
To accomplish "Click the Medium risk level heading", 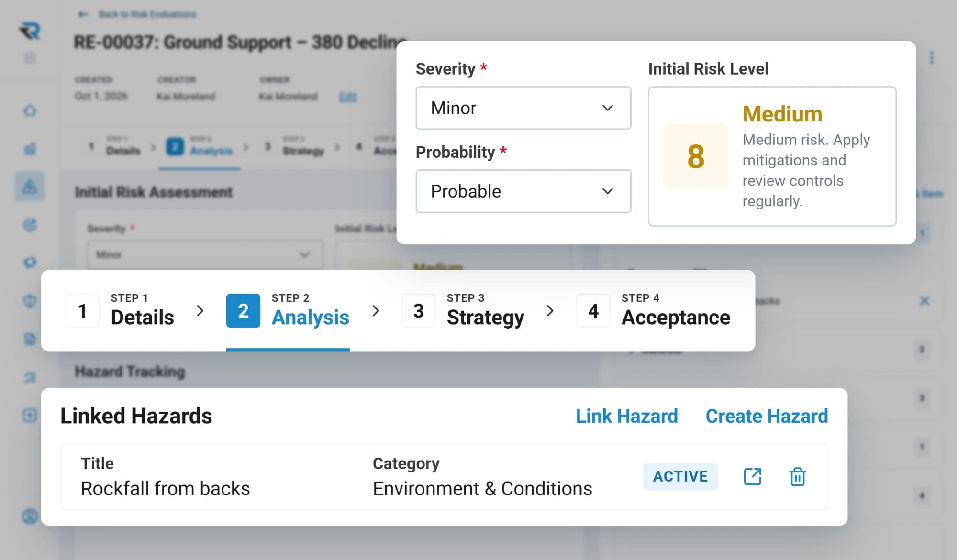I will point(782,114).
